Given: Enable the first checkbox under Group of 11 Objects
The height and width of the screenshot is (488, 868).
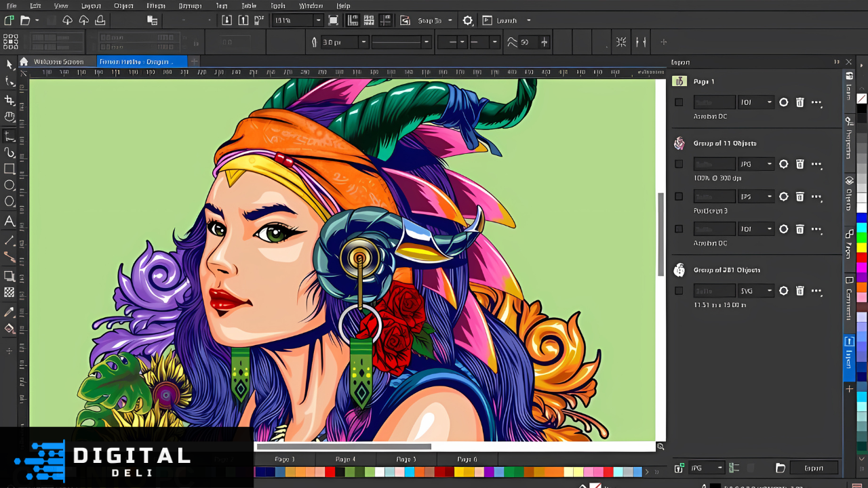Looking at the screenshot, I should 679,164.
